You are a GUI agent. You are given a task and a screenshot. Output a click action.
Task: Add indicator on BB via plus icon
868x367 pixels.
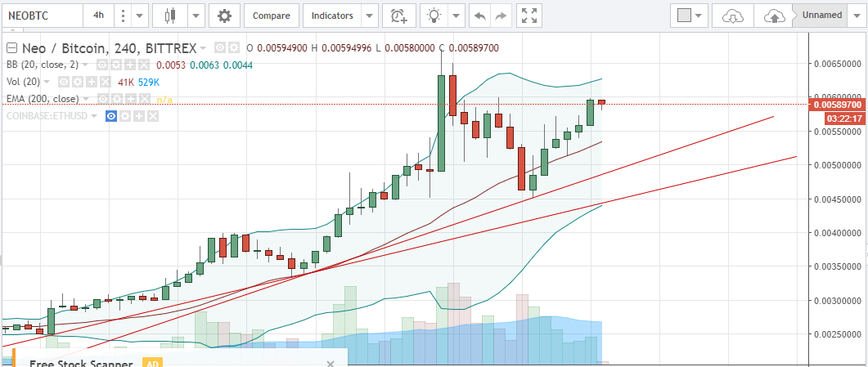(131, 65)
